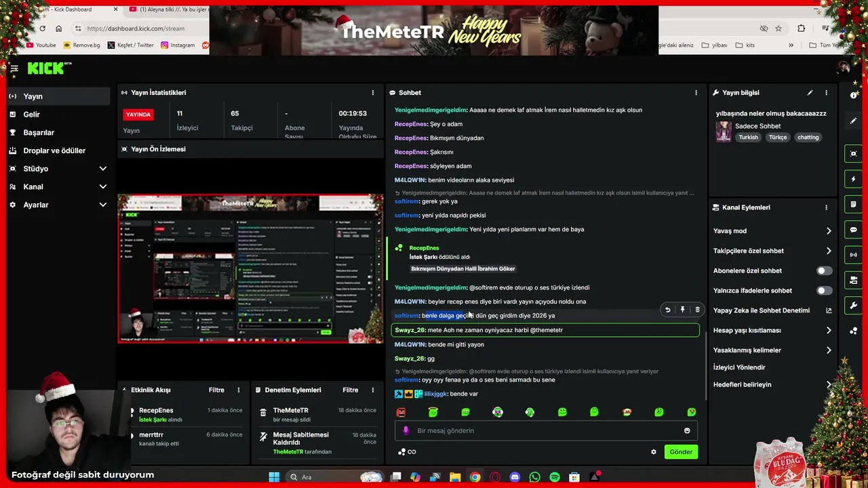Open Başarılar page in sidebar
The height and width of the screenshot is (488, 868).
click(58, 133)
